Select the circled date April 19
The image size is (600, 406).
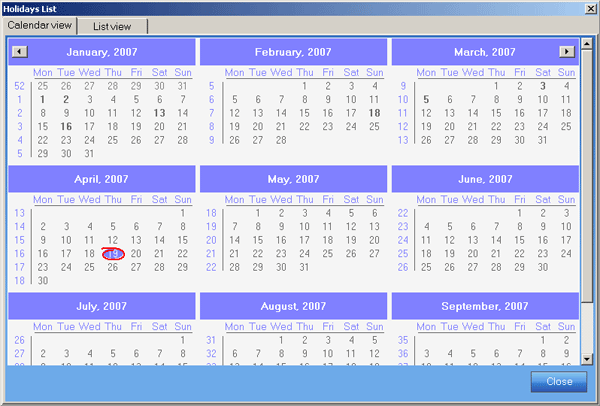click(x=113, y=254)
